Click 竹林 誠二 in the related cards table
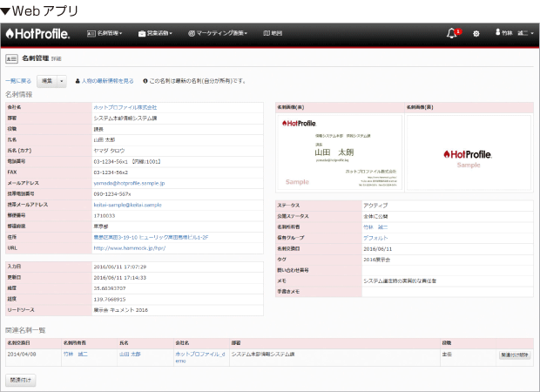Viewport: 540px width, 392px height. coord(76,355)
